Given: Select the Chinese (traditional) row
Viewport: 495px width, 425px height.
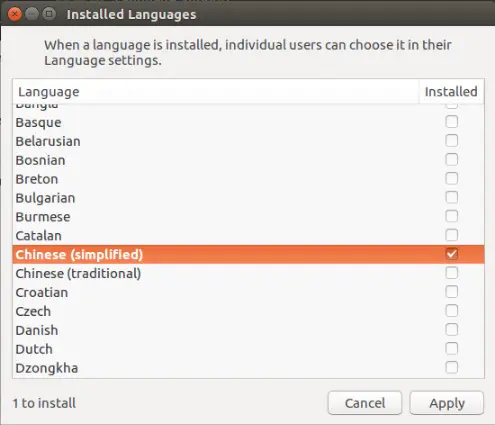Looking at the screenshot, I should point(248,274).
